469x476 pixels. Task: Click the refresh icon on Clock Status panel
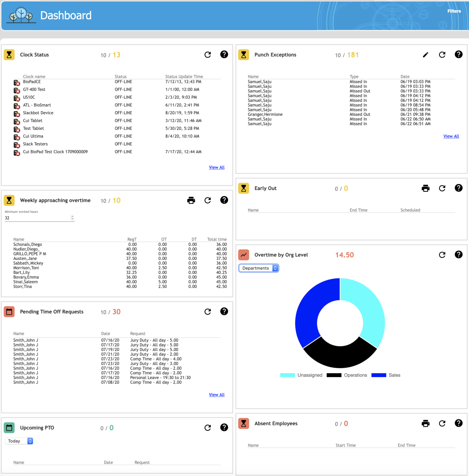click(208, 55)
